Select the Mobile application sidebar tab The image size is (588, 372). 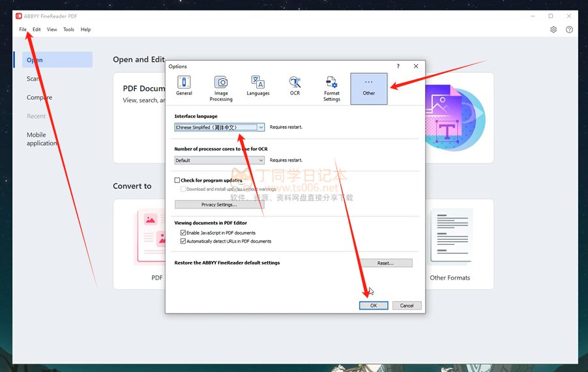coord(42,139)
